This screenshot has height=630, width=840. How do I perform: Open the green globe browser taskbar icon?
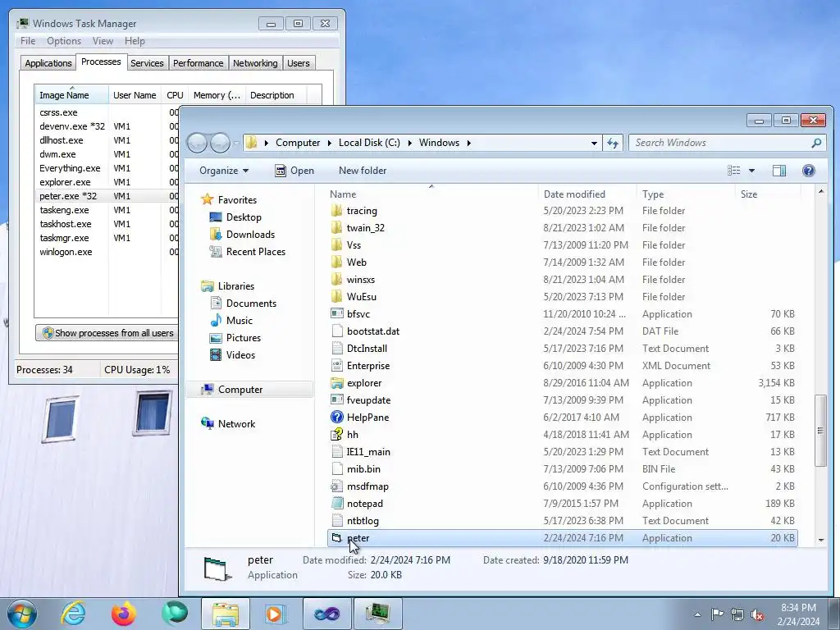click(x=175, y=614)
